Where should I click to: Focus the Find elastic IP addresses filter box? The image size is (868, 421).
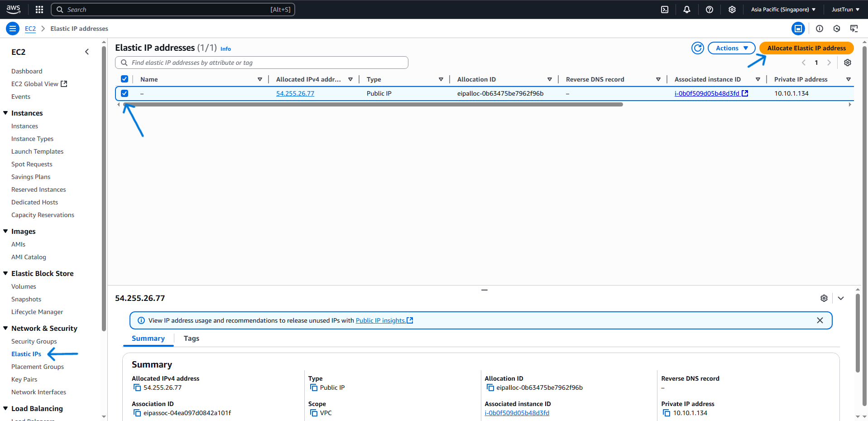pos(262,63)
